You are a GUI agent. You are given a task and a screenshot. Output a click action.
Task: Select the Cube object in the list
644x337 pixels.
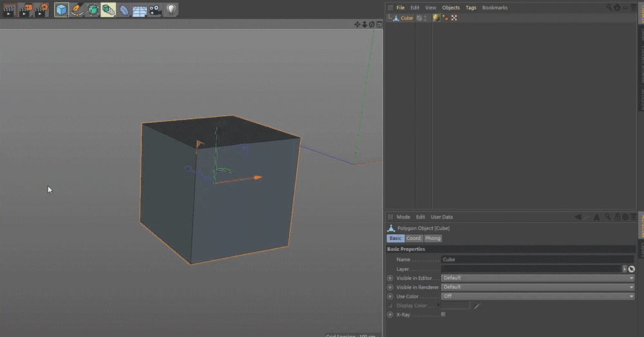pyautogui.click(x=406, y=18)
